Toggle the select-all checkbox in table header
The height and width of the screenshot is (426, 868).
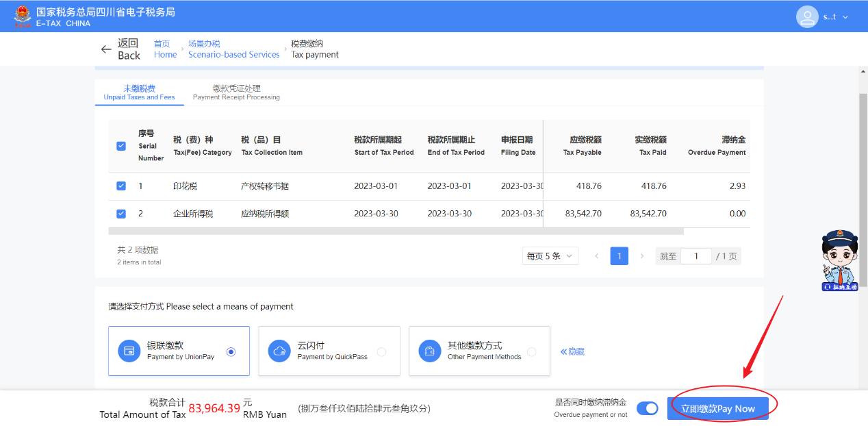click(x=121, y=146)
